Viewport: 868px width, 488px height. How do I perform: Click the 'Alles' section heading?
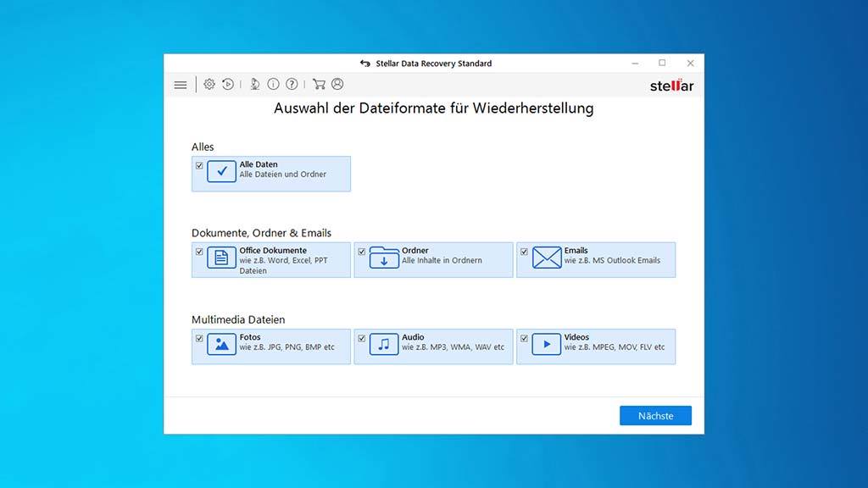pyautogui.click(x=203, y=147)
